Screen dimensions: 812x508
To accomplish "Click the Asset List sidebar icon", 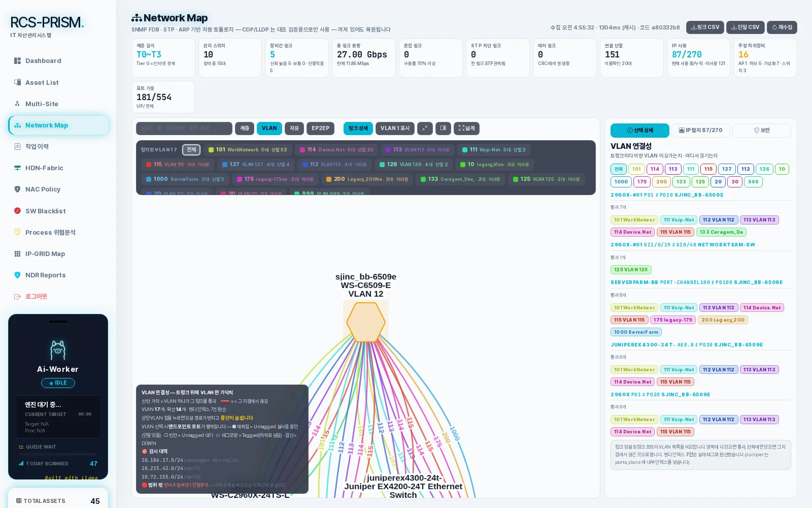I will point(17,82).
